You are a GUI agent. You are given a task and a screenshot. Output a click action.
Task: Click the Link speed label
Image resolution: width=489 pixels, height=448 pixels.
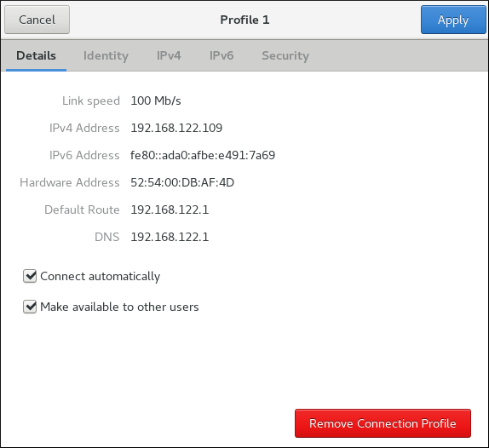91,101
